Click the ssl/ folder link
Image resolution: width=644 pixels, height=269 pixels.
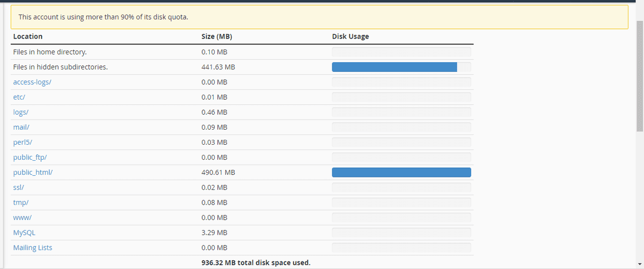point(19,188)
